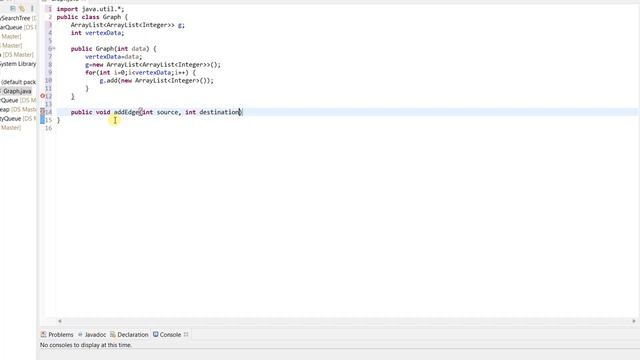Viewport: 640px width, 360px height.
Task: Click the marker icon beside line 14
Action: 42,111
